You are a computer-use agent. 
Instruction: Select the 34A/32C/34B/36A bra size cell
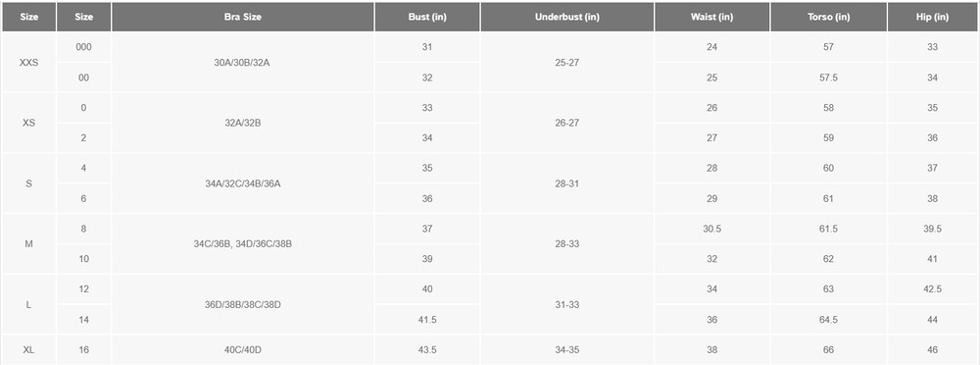pos(242,183)
